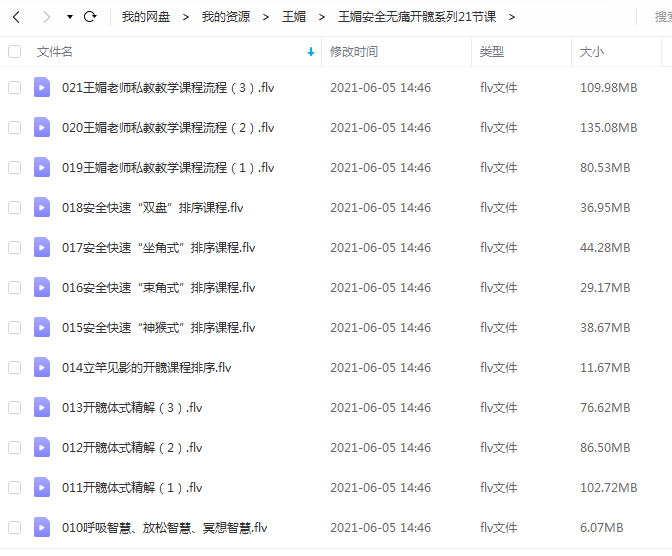The width and height of the screenshot is (672, 556).
Task: Click video icon of 013开髋体式精解（3）
Action: (42, 407)
